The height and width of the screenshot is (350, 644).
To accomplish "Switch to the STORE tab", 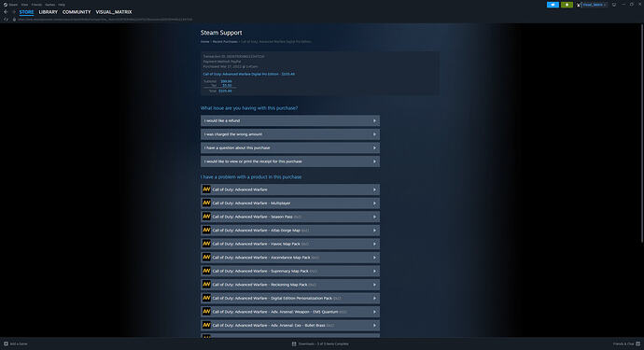I will point(26,12).
